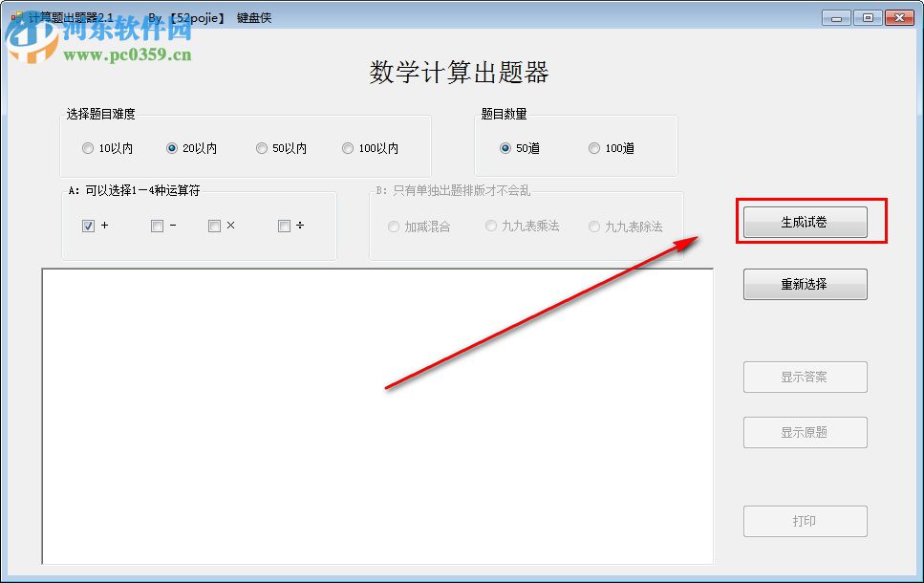The width and height of the screenshot is (924, 583).
Task: Enable the division (÷) operator checkbox
Action: pos(282,225)
